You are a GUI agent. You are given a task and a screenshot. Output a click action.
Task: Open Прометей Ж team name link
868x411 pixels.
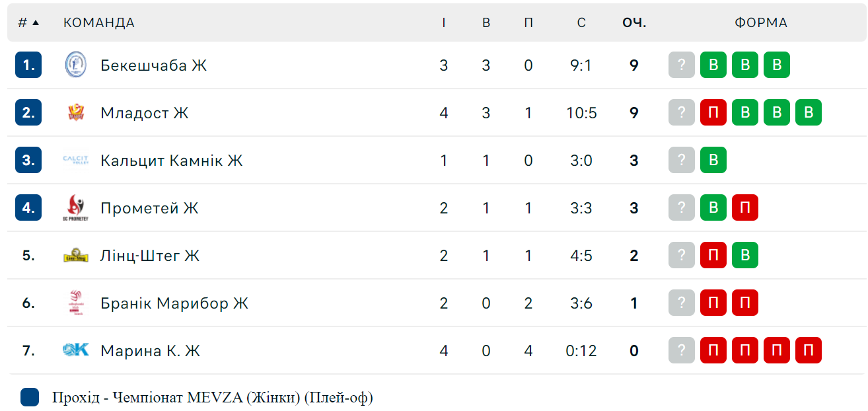(x=149, y=207)
